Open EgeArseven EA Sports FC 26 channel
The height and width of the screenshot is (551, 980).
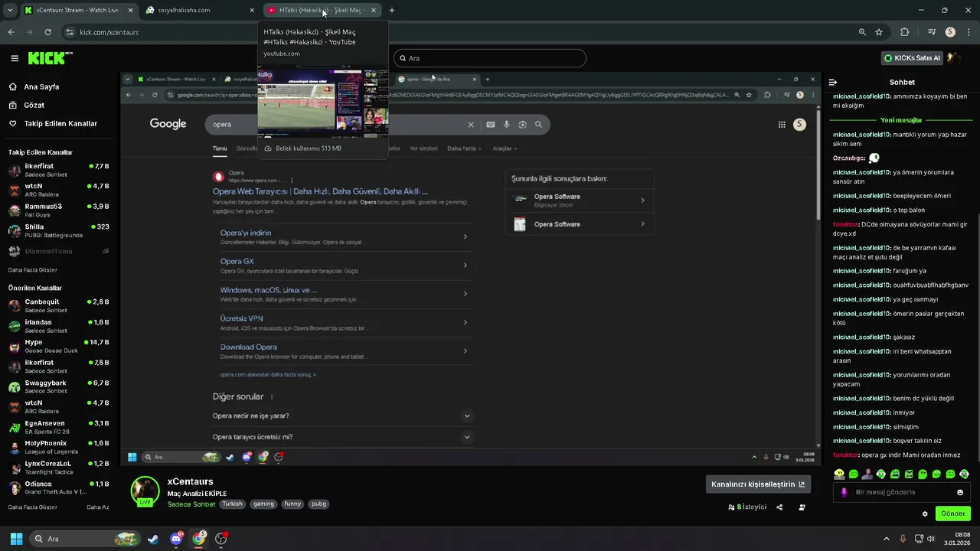tap(59, 427)
